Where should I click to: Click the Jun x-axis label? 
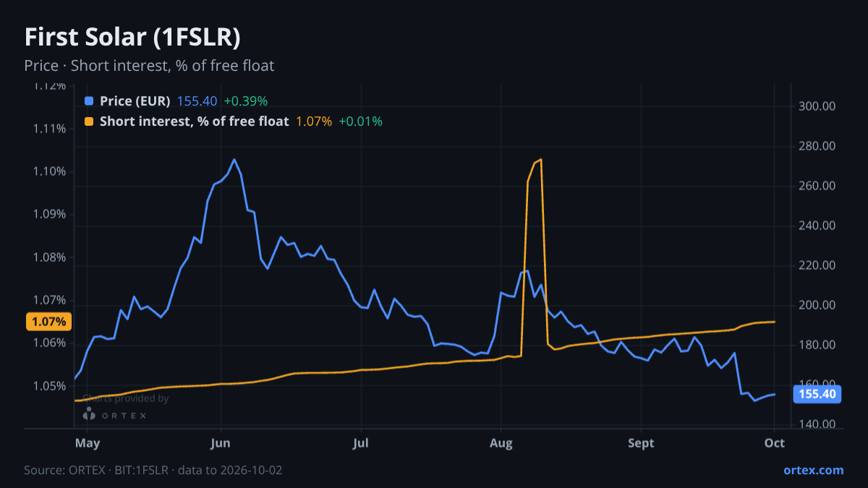(221, 442)
